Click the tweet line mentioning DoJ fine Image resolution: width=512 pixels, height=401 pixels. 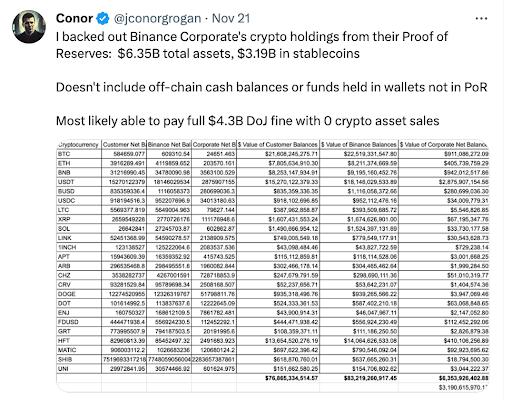click(248, 121)
